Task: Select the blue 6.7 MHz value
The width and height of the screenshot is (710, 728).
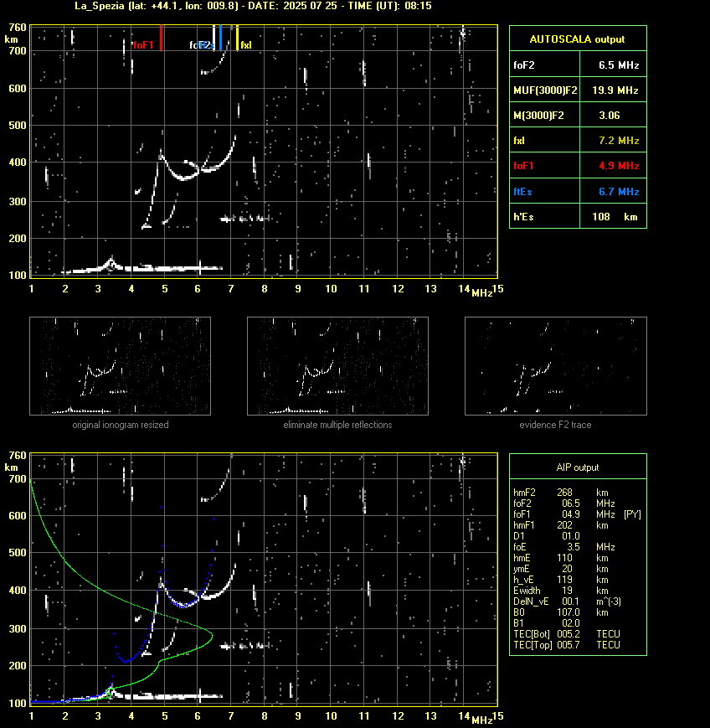Action: tap(619, 191)
